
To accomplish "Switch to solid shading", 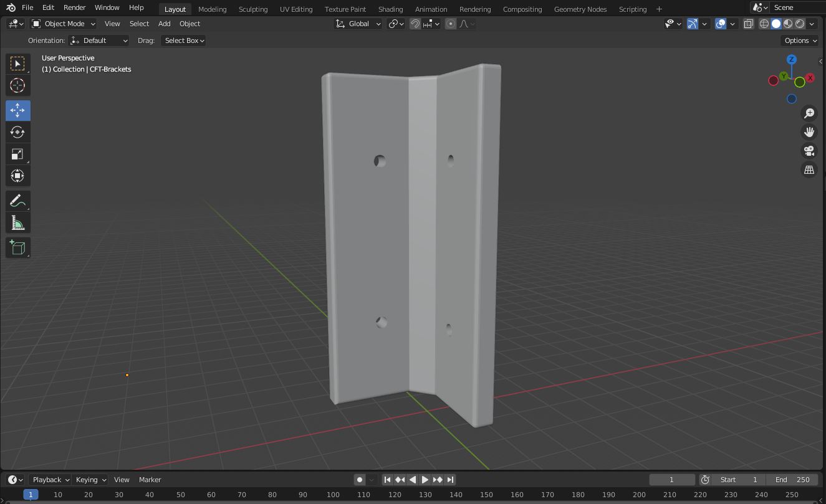I will pos(776,24).
